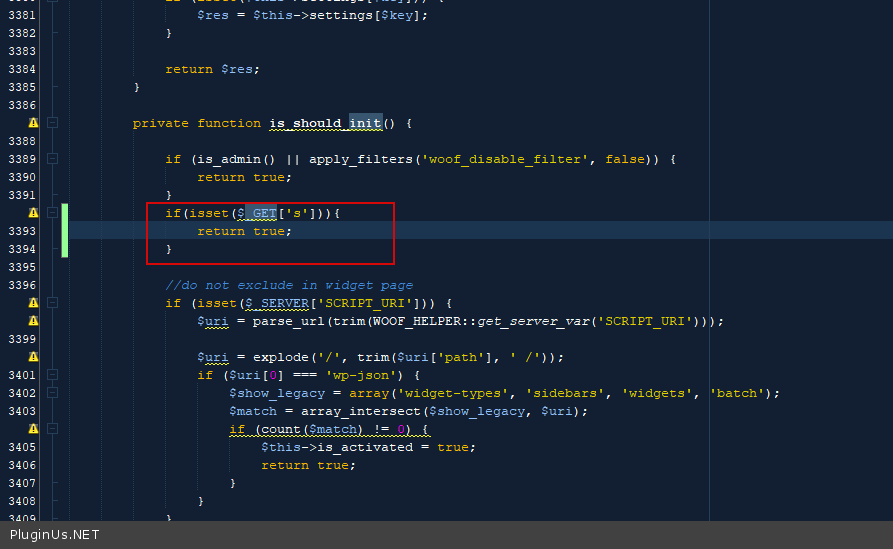Collapse the count($match) if block fold
893x549 pixels.
click(53, 429)
